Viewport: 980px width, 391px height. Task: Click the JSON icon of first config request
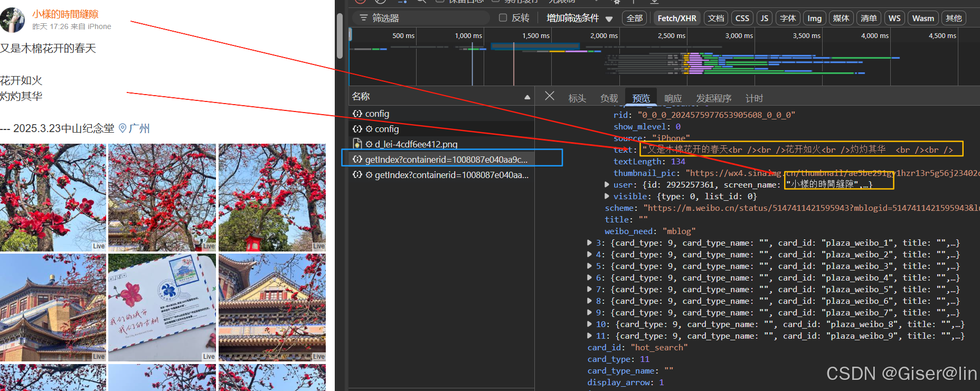(357, 114)
